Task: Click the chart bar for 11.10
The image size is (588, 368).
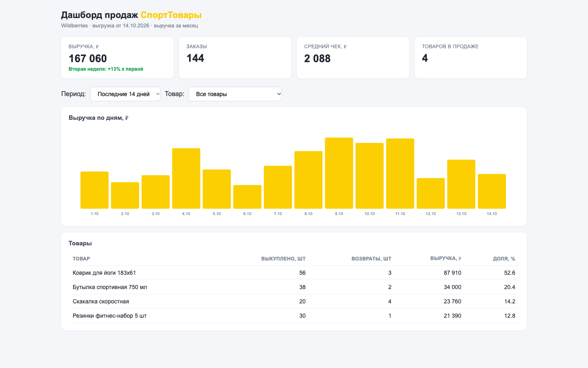Action: (x=400, y=173)
